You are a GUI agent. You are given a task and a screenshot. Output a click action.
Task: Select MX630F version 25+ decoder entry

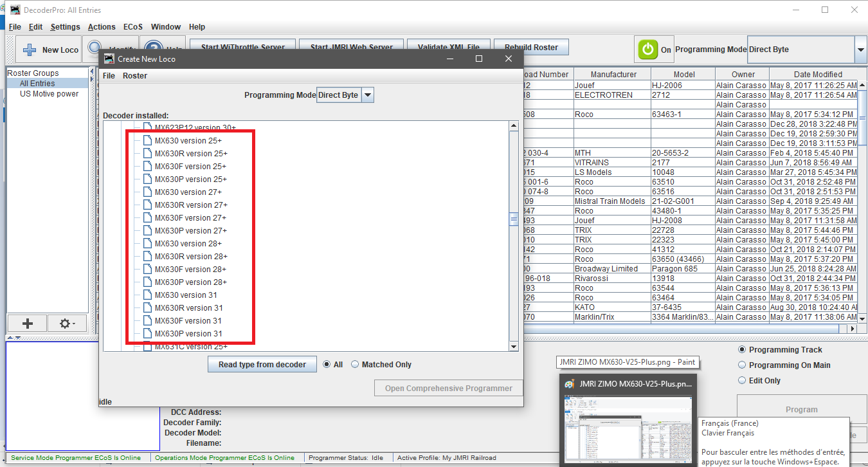pyautogui.click(x=191, y=167)
